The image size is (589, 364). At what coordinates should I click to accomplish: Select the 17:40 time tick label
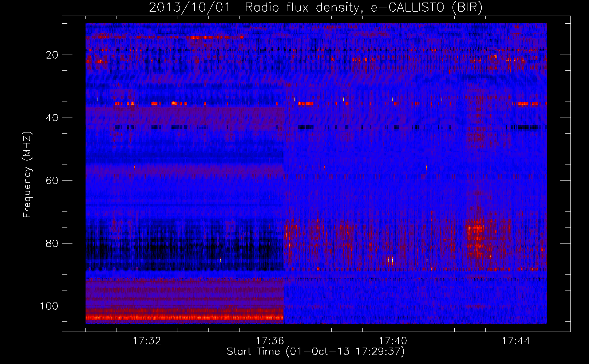point(393,341)
